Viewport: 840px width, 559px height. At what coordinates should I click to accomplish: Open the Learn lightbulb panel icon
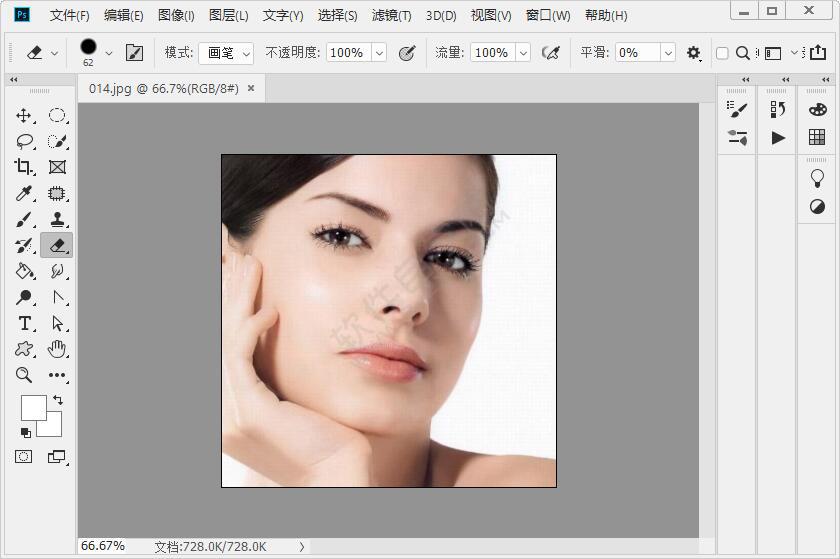pos(817,178)
